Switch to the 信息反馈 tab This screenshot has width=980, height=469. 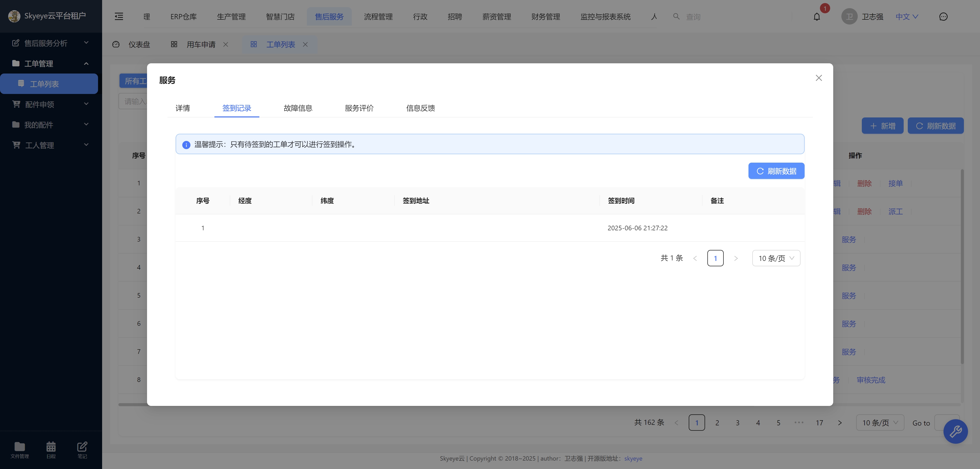(420, 108)
